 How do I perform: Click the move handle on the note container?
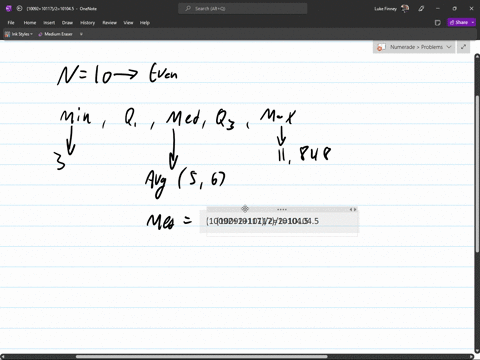(x=245, y=209)
